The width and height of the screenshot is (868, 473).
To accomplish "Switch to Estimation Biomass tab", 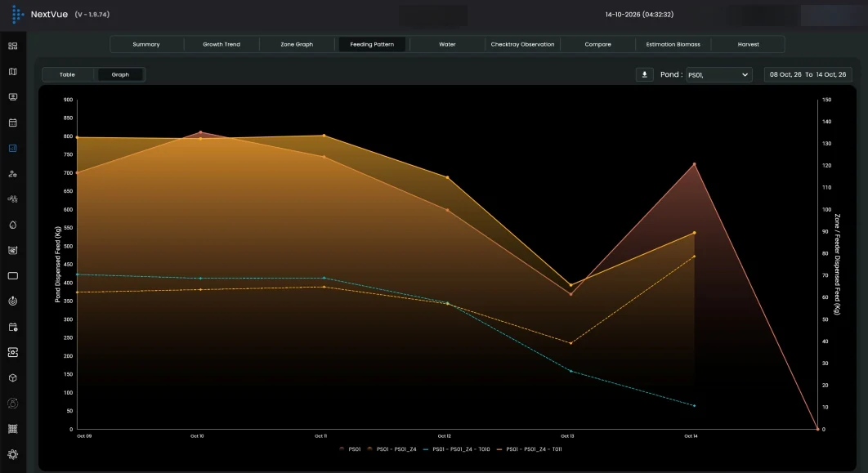I will [673, 44].
